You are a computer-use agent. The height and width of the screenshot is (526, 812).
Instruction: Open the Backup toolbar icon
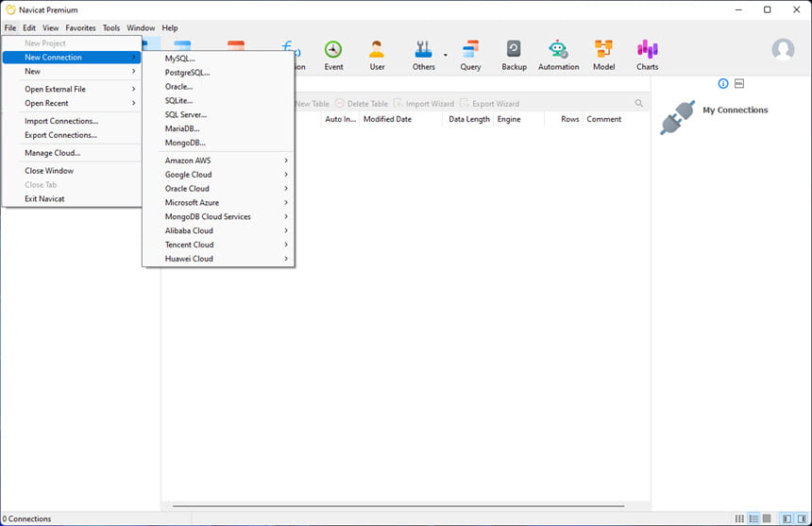coord(514,56)
